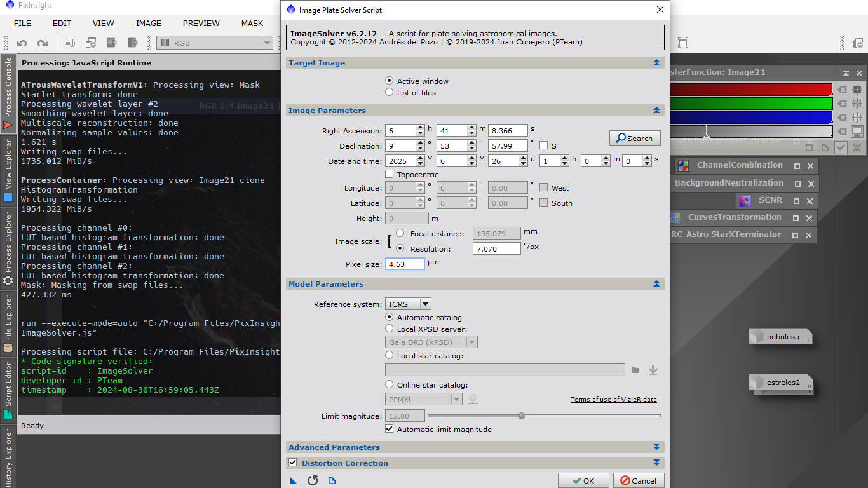Click the blue document icon at dialog bottom

click(x=332, y=480)
